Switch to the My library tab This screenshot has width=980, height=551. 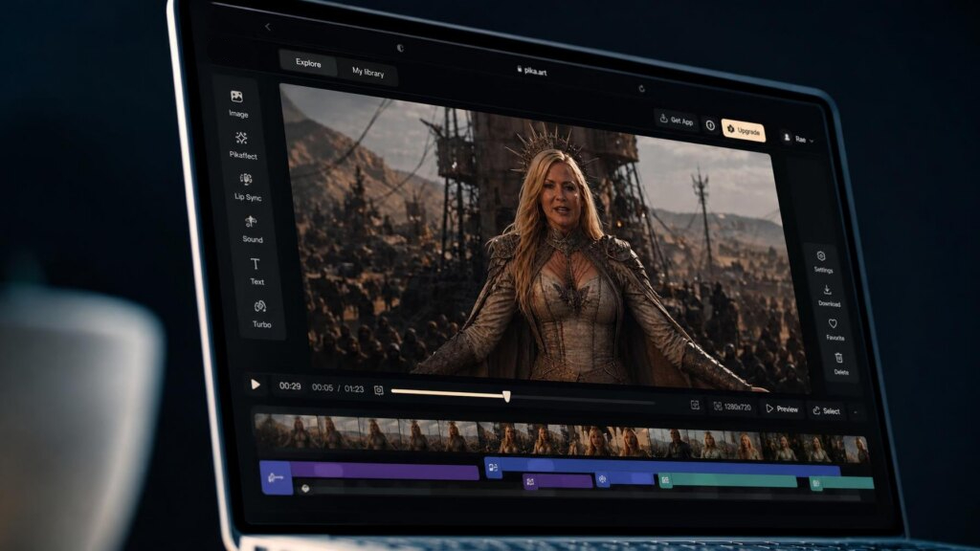[367, 72]
